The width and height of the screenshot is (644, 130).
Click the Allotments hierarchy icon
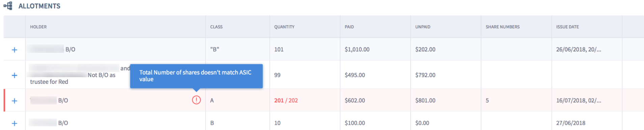[x=8, y=6]
